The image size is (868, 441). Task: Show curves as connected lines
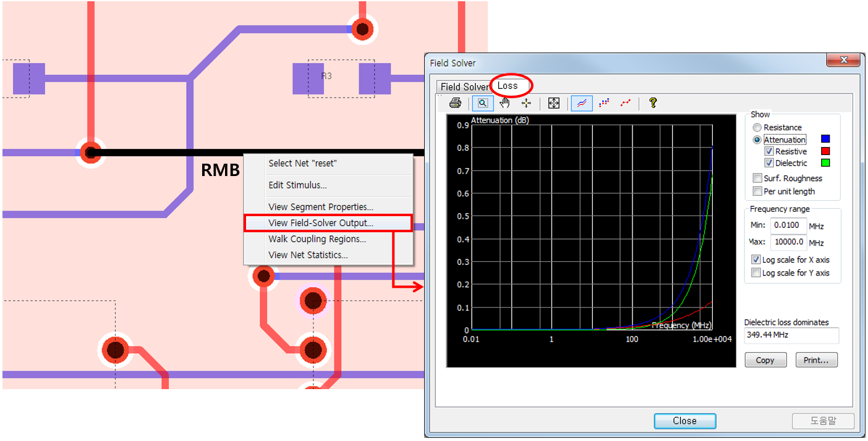click(x=581, y=103)
